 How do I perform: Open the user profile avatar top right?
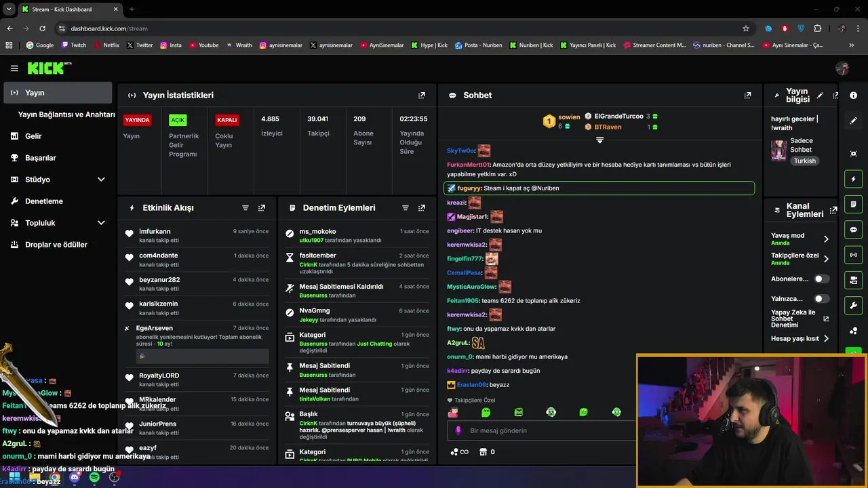842,68
